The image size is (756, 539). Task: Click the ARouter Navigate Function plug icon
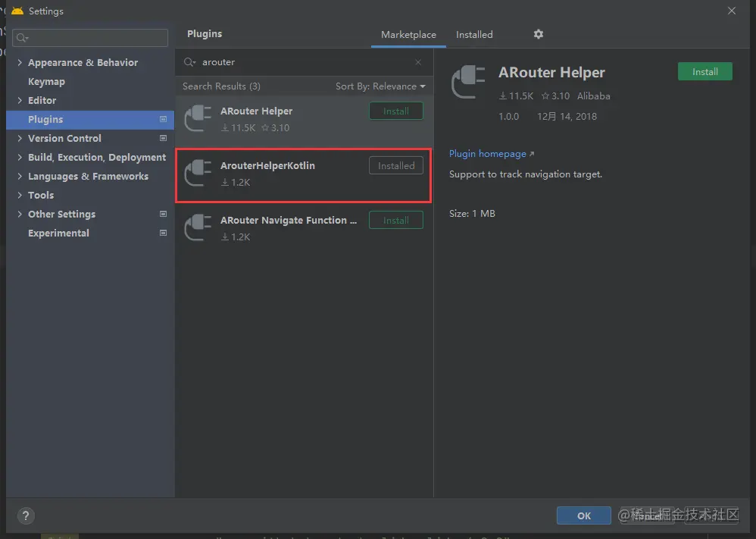point(198,227)
